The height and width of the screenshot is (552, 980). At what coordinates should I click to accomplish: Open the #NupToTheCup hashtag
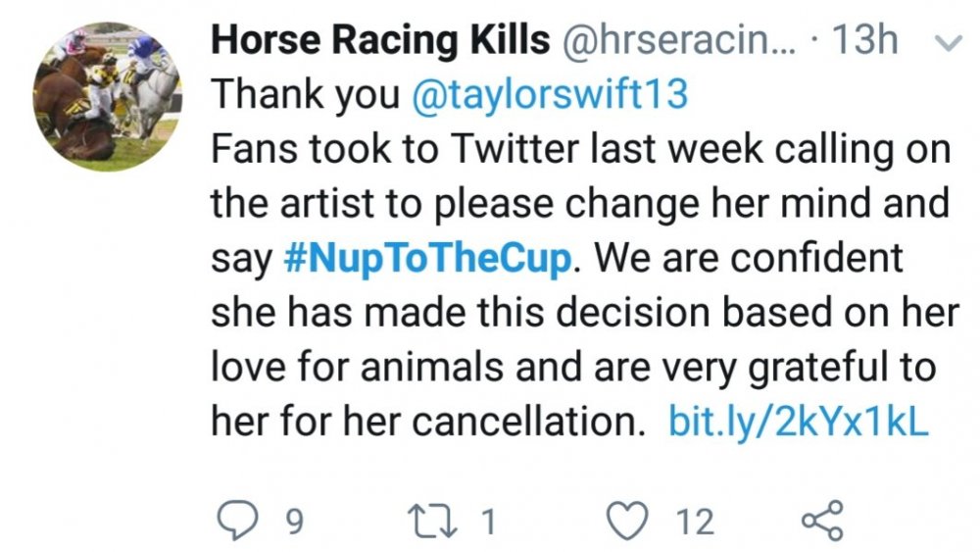pyautogui.click(x=428, y=260)
